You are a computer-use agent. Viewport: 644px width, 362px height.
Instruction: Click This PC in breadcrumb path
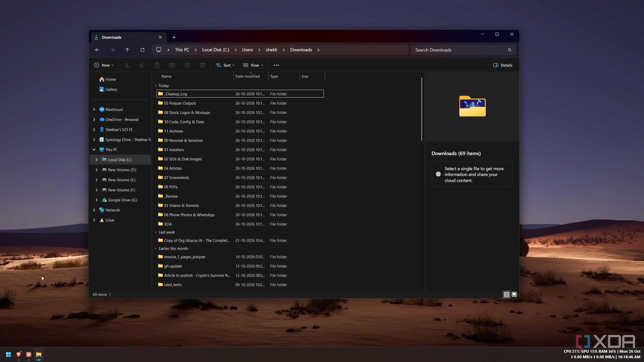tap(182, 50)
